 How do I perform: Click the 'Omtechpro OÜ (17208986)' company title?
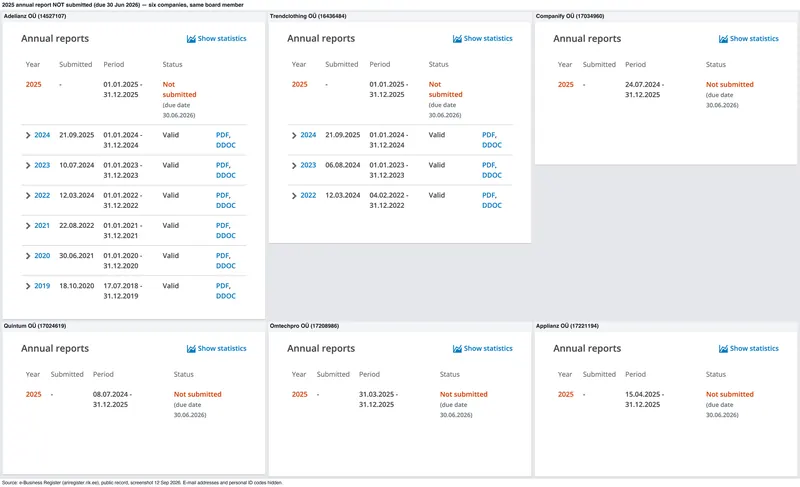tap(304, 326)
